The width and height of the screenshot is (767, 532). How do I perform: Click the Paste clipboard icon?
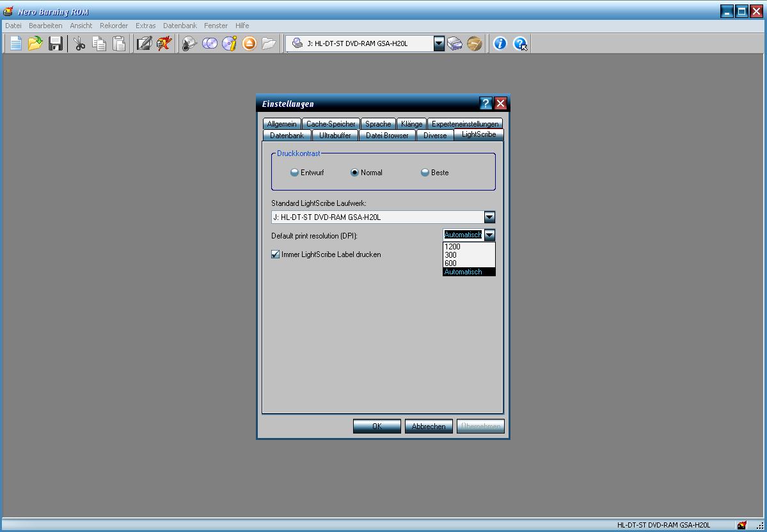pyautogui.click(x=119, y=43)
